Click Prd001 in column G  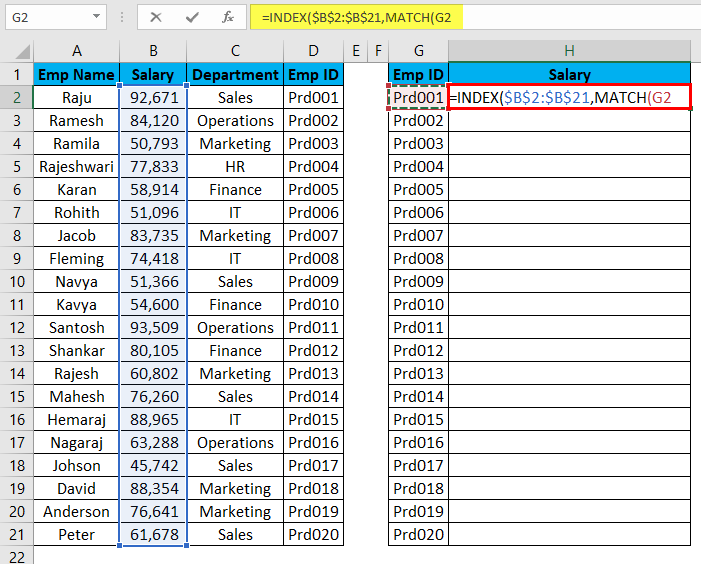(x=418, y=97)
